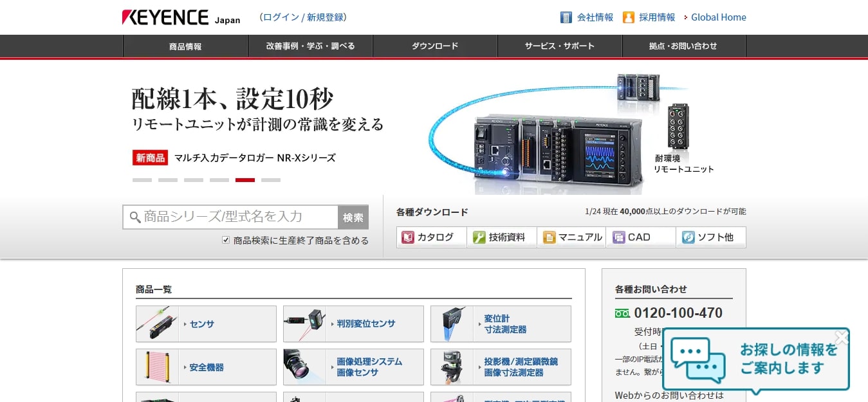
Task: Select the first banner slide indicator
Action: [142, 180]
